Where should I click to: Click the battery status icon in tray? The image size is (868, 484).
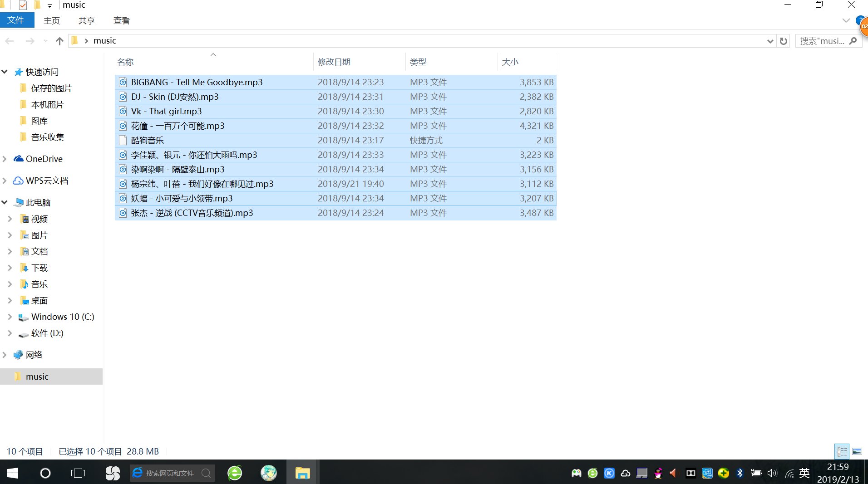[756, 473]
